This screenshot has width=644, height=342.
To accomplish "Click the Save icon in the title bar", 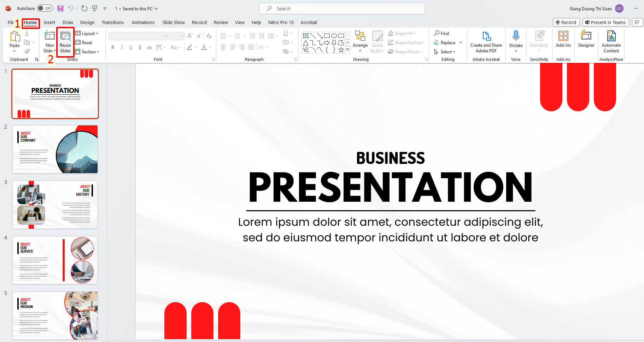I will pos(60,8).
